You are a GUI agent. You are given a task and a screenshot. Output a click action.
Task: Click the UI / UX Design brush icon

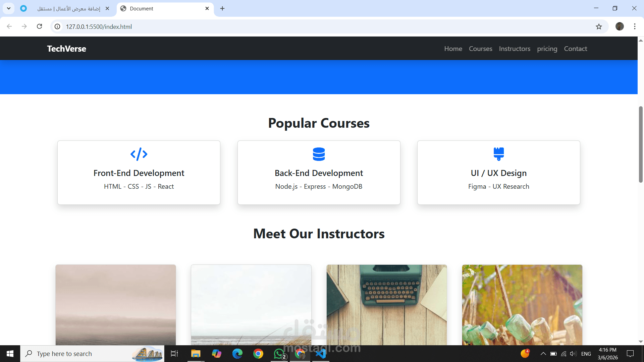pyautogui.click(x=499, y=154)
